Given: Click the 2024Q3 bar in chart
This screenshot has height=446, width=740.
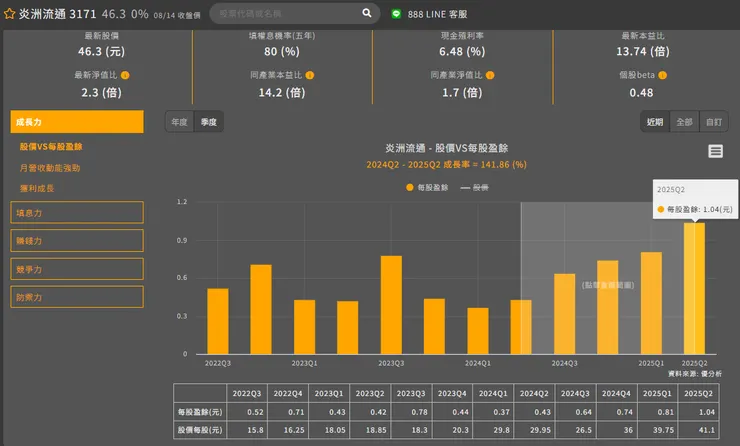Looking at the screenshot, I should (564, 314).
